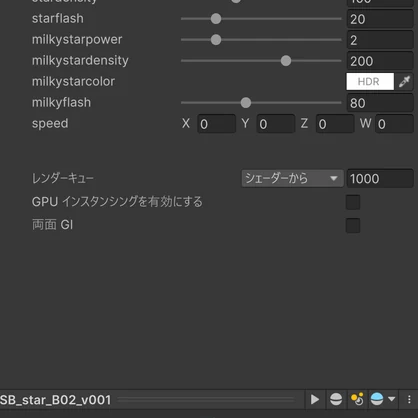418x418 pixels.
Task: Click the milkystardensity slider handle
Action: (286, 61)
